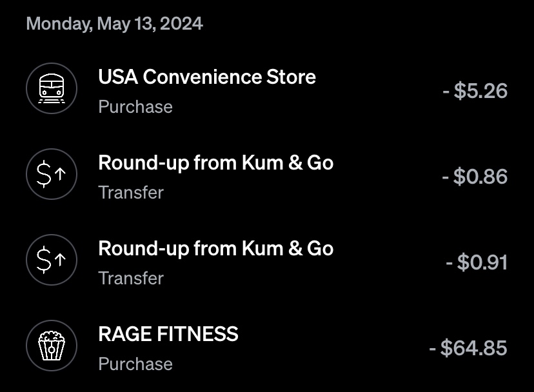Open the USA Convenience Store transaction title

click(x=207, y=77)
